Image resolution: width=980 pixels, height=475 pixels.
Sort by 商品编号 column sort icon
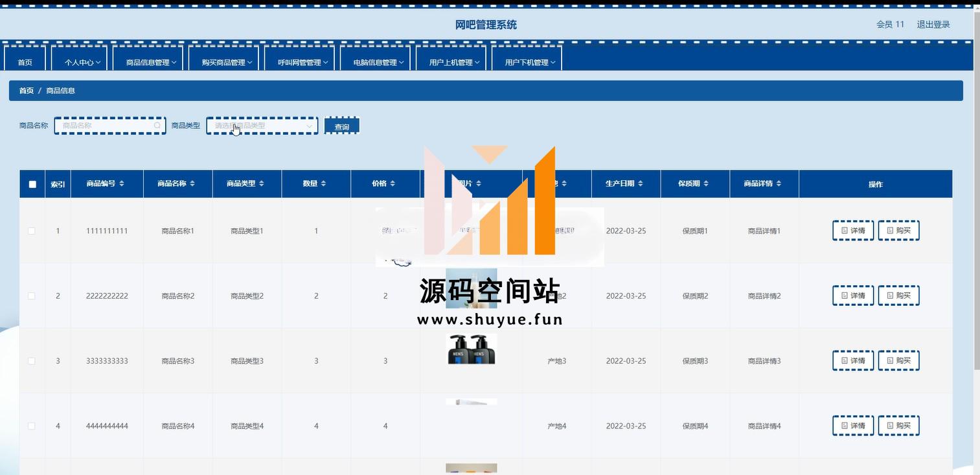click(122, 184)
